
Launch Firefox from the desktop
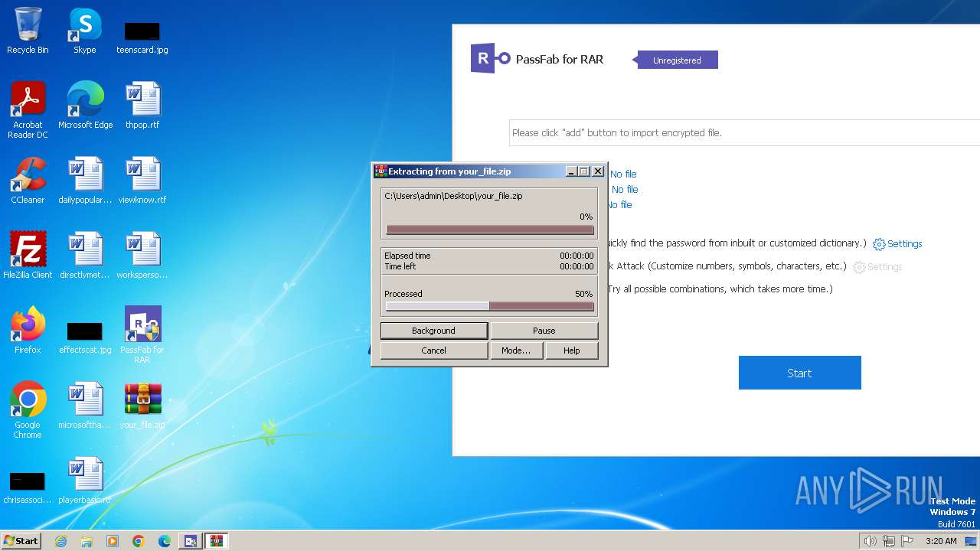click(28, 331)
